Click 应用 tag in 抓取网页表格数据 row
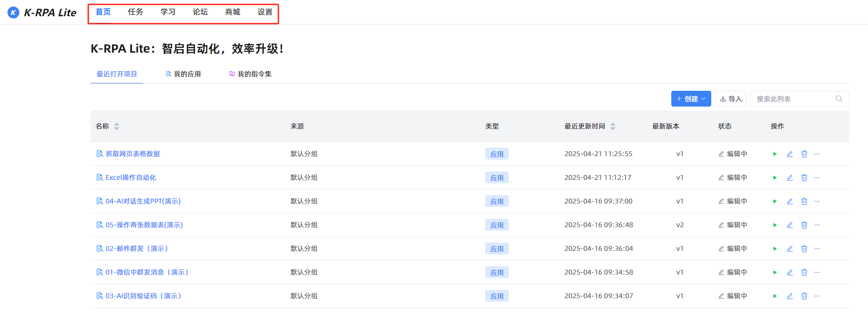Viewport: 868px width, 332px height. (x=497, y=154)
